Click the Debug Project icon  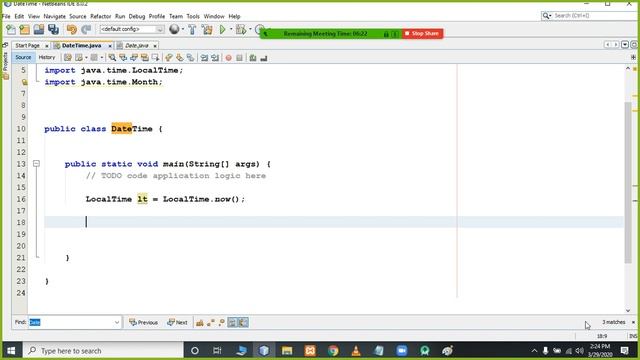tap(241, 29)
